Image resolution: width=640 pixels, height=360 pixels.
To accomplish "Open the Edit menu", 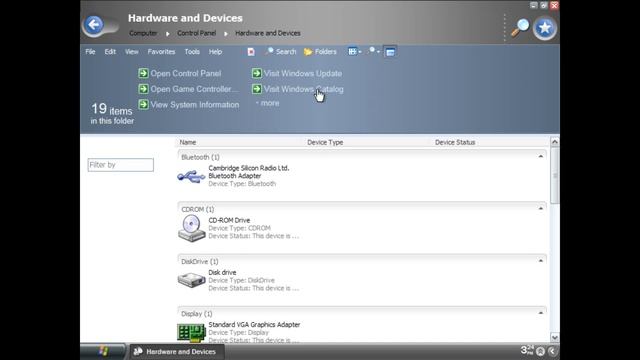I will coord(110,52).
